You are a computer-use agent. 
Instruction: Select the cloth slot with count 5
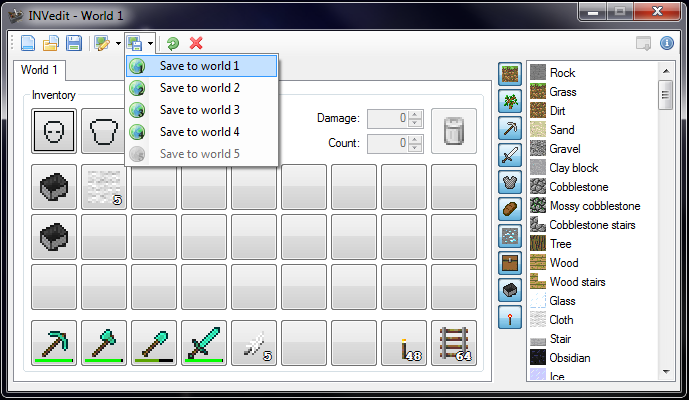click(104, 187)
